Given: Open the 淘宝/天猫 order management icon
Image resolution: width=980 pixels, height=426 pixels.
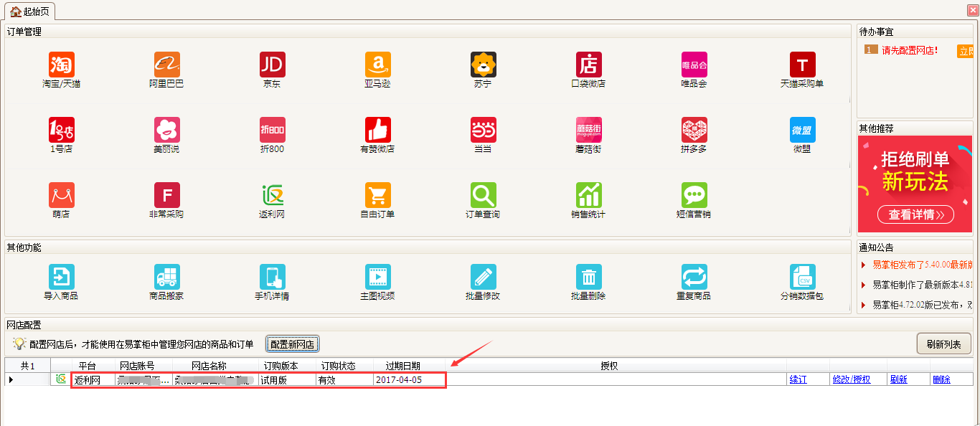Looking at the screenshot, I should (61, 65).
